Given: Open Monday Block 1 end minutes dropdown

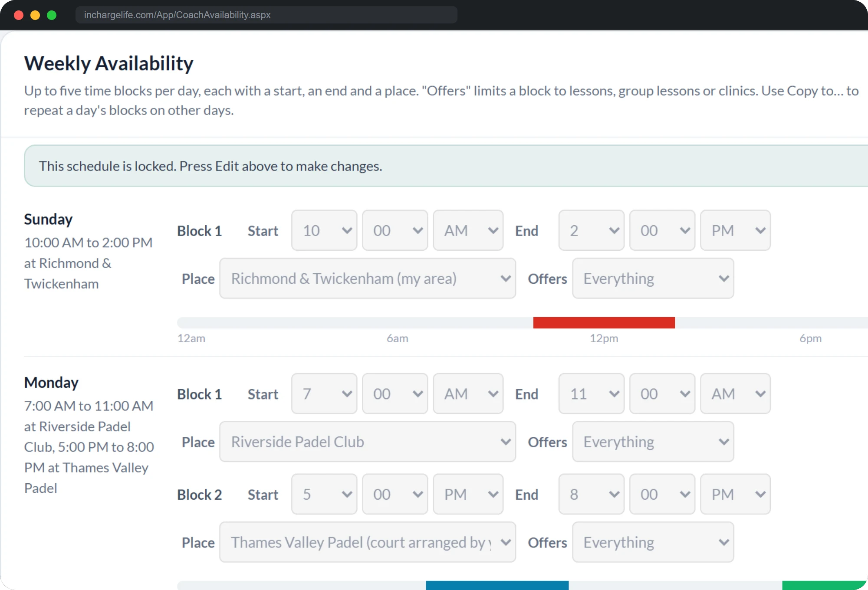Looking at the screenshot, I should click(662, 393).
